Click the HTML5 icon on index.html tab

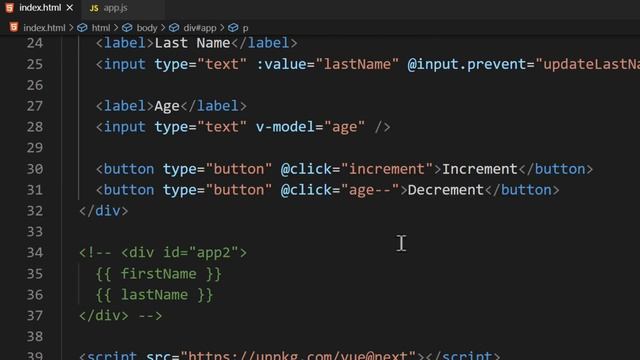pyautogui.click(x=9, y=8)
